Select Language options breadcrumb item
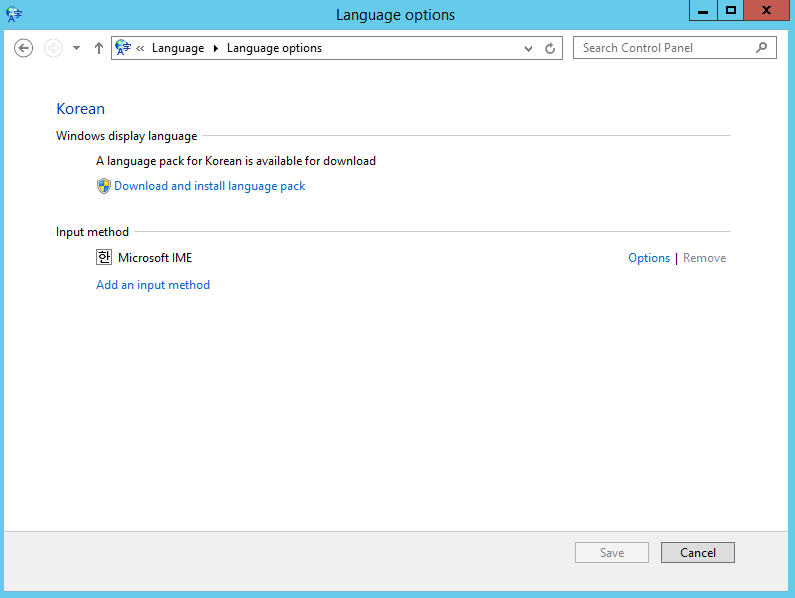The image size is (795, 598). 274,48
